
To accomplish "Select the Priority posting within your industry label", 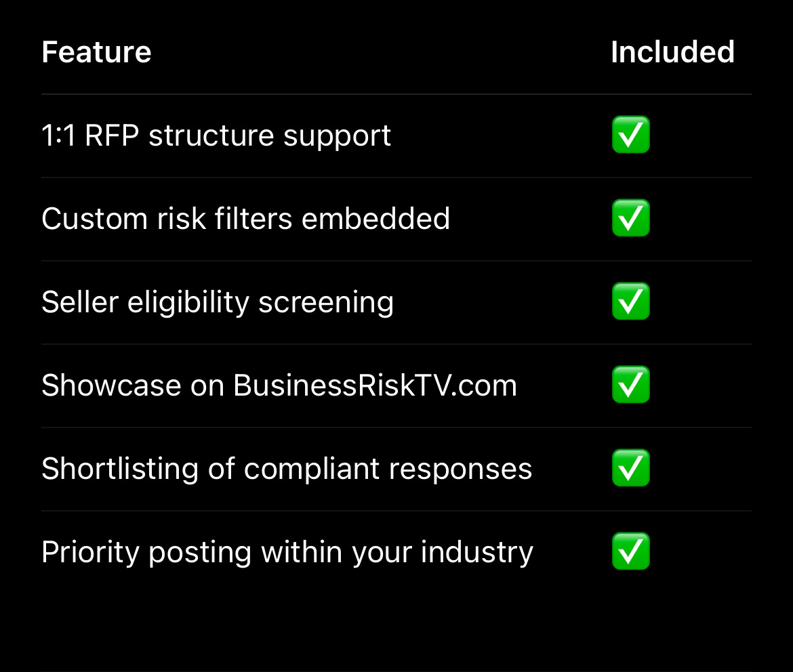I will [x=287, y=552].
